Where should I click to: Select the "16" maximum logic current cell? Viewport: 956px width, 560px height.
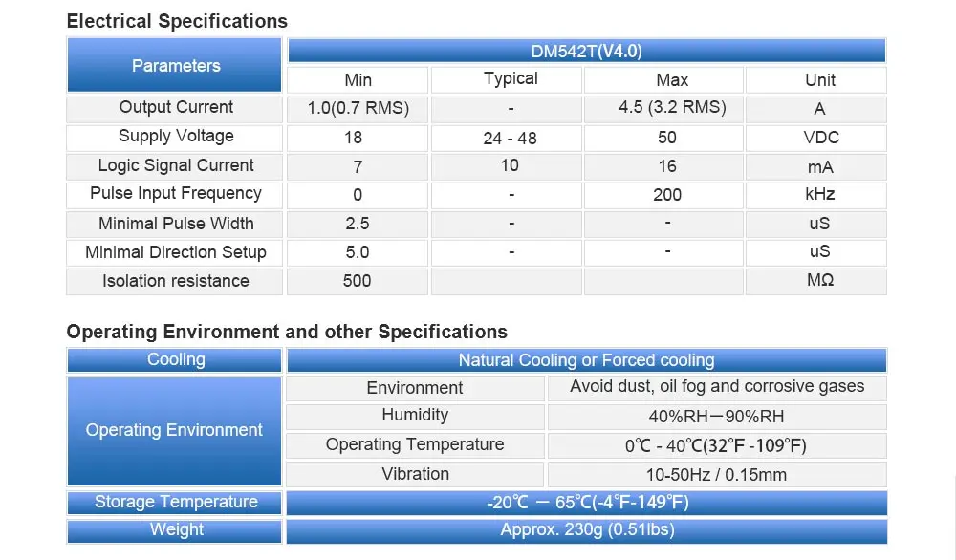[x=664, y=167]
